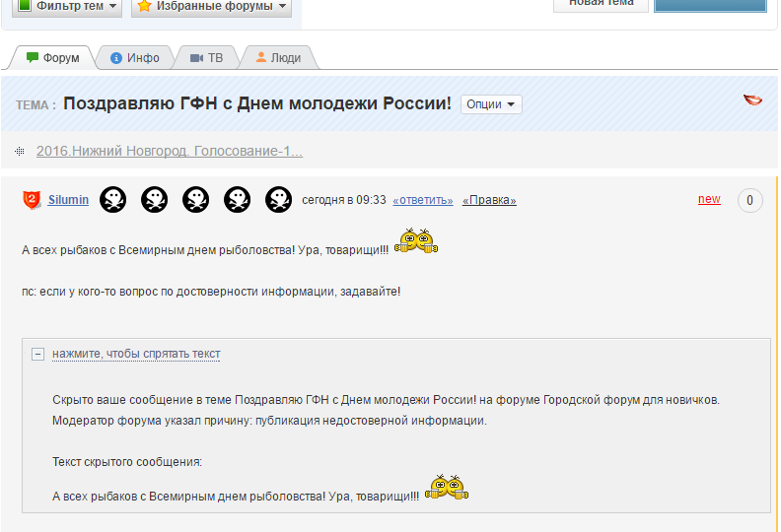Switch to the Инфо tab
781x532 pixels.
[135, 58]
